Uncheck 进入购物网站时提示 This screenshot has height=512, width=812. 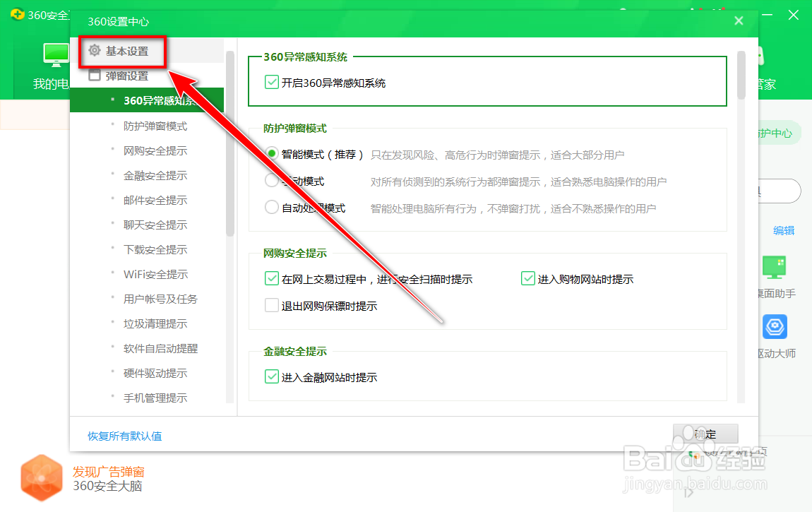click(527, 278)
